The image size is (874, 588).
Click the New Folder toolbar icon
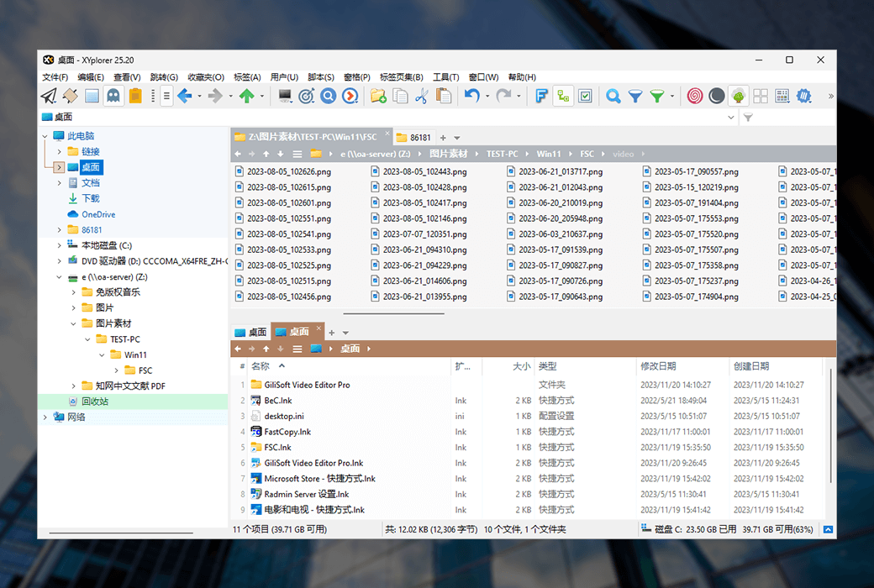coord(378,96)
